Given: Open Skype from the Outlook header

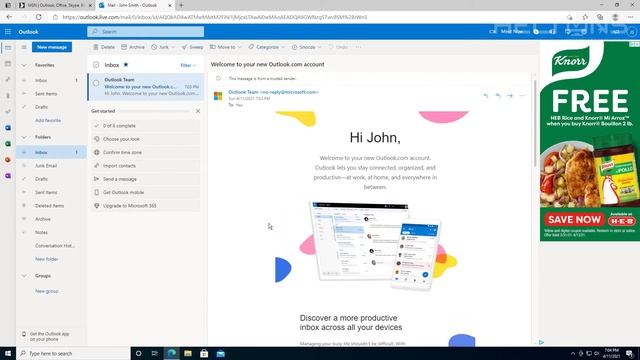Looking at the screenshot, I should pyautogui.click(x=536, y=31).
